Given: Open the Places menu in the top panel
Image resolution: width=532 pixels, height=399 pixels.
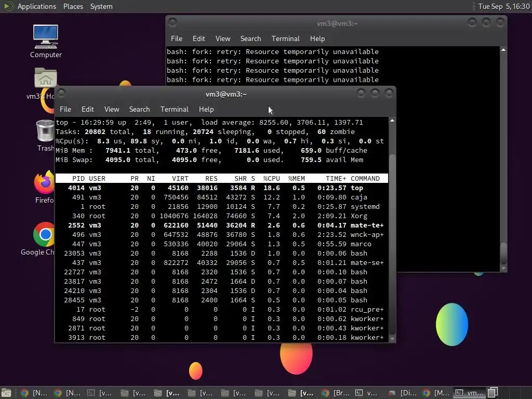Looking at the screenshot, I should click(x=73, y=6).
